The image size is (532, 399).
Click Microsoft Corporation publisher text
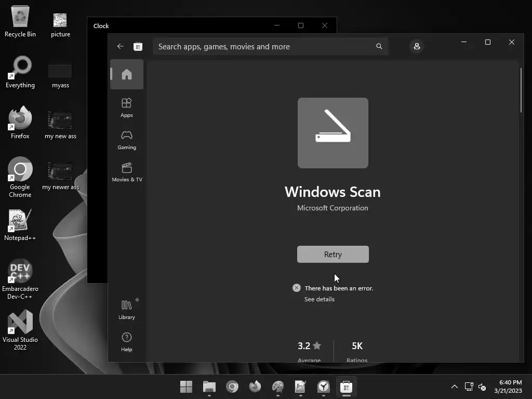coord(332,208)
